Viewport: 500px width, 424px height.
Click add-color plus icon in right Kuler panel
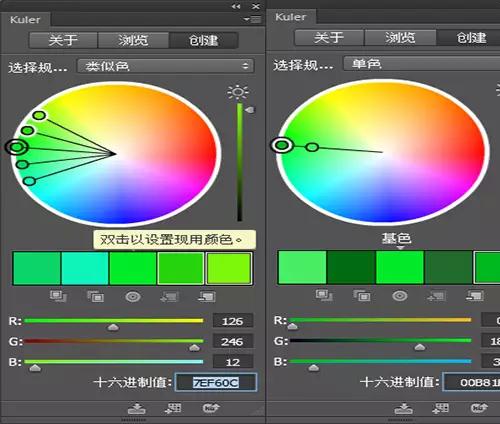pos(437,295)
